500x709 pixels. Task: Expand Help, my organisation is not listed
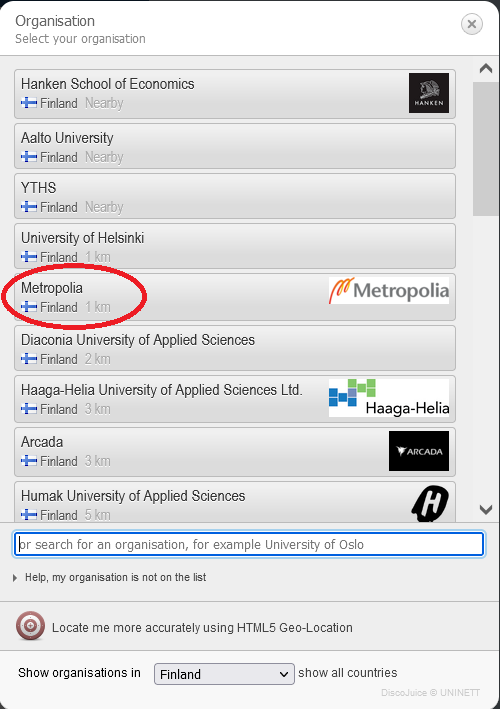pos(110,577)
